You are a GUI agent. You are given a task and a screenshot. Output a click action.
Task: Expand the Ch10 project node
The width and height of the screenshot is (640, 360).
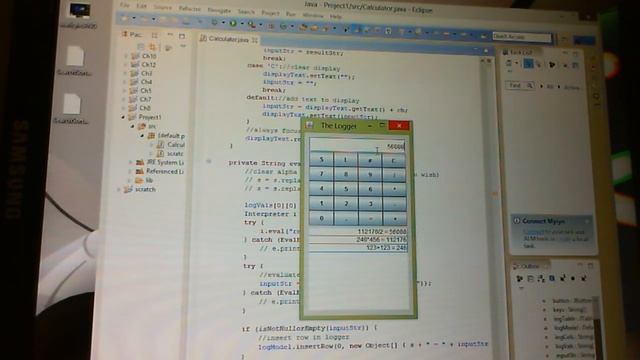tap(126, 56)
